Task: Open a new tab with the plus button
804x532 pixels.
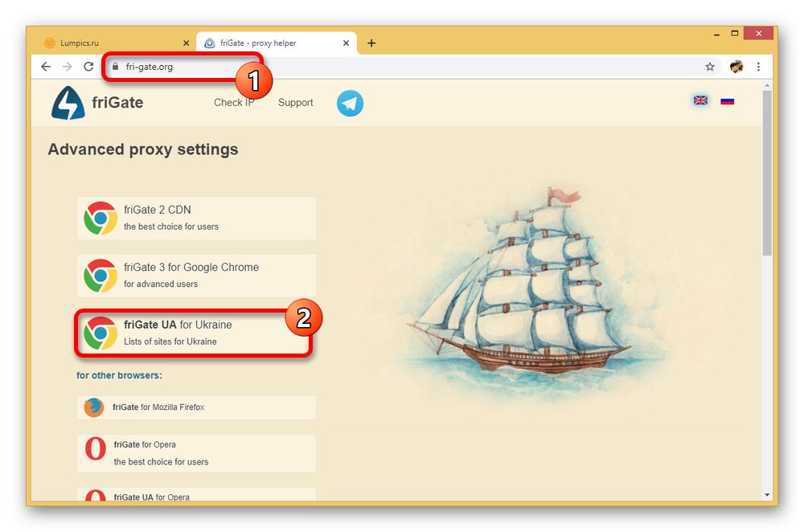Action: [371, 43]
